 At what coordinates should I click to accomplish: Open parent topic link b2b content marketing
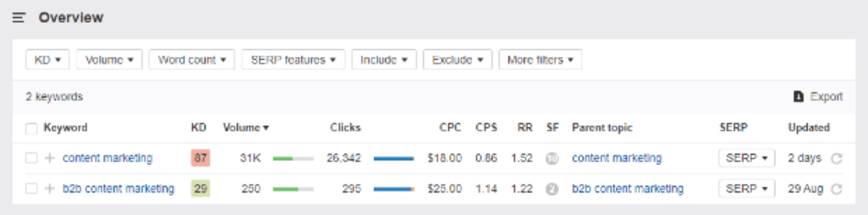point(628,189)
